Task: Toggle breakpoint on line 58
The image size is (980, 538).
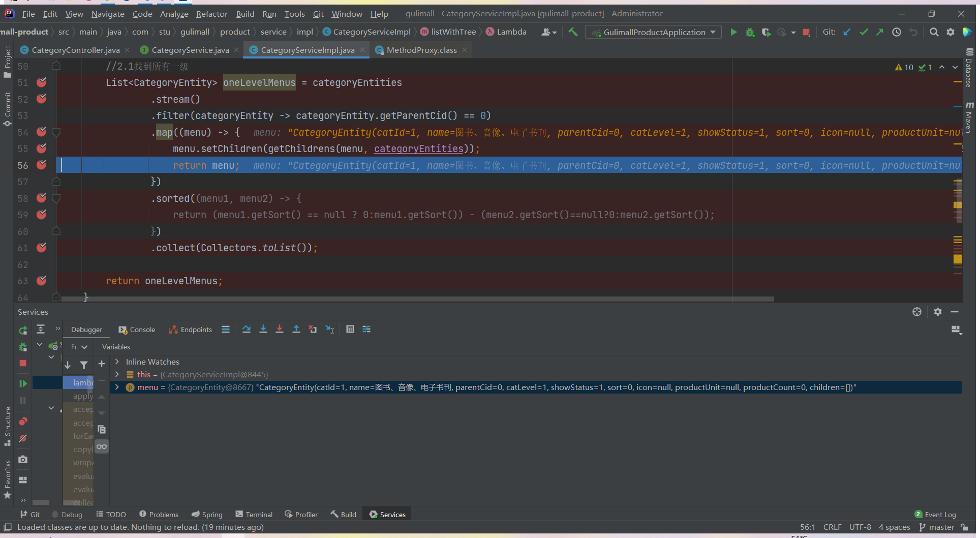Action: coord(42,198)
